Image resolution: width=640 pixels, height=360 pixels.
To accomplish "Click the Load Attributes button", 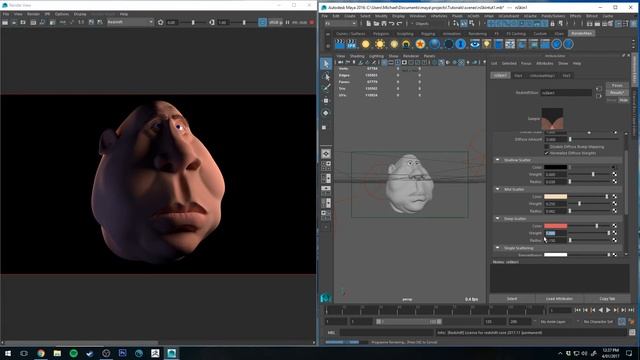I will click(x=559, y=299).
